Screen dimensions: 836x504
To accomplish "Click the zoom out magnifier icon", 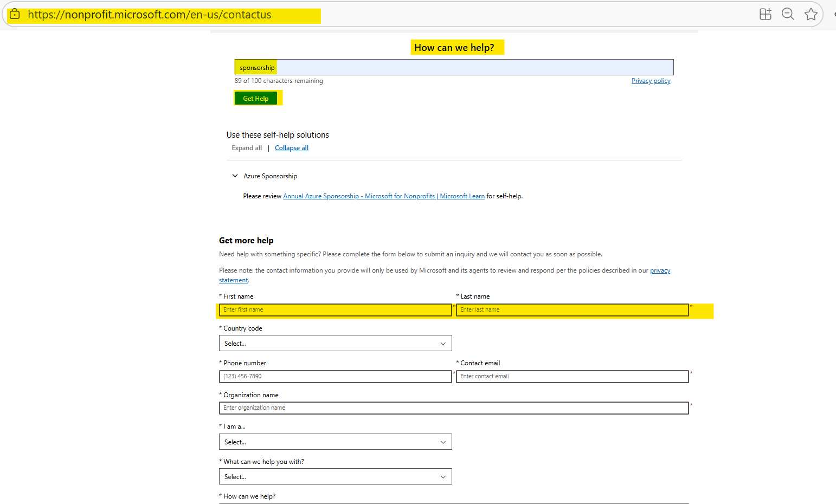I will click(788, 14).
